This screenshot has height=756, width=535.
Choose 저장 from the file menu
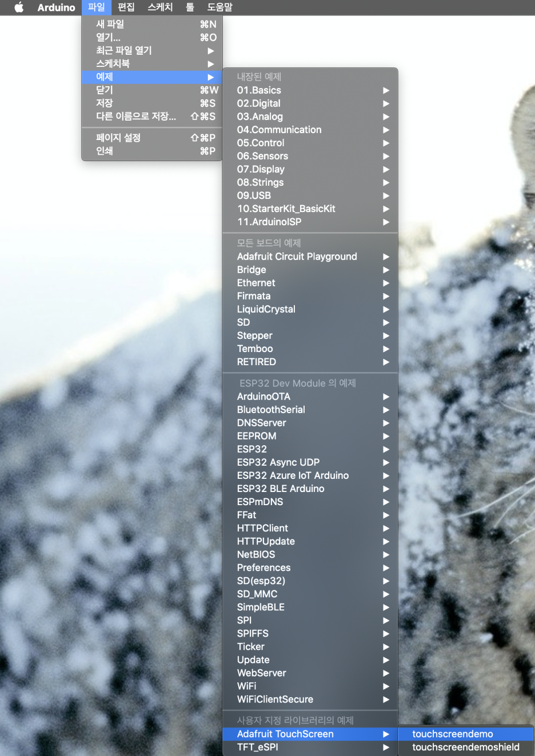point(152,103)
